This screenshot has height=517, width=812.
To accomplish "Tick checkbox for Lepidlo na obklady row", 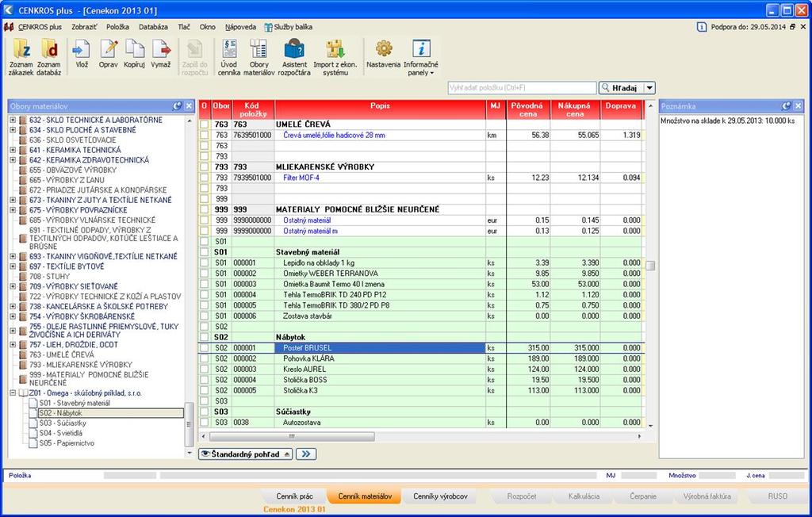I will (205, 262).
